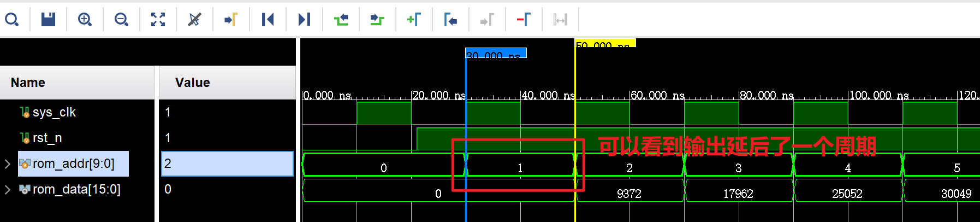This screenshot has width=980, height=222.
Task: Save the waveform configuration
Action: coord(49,20)
